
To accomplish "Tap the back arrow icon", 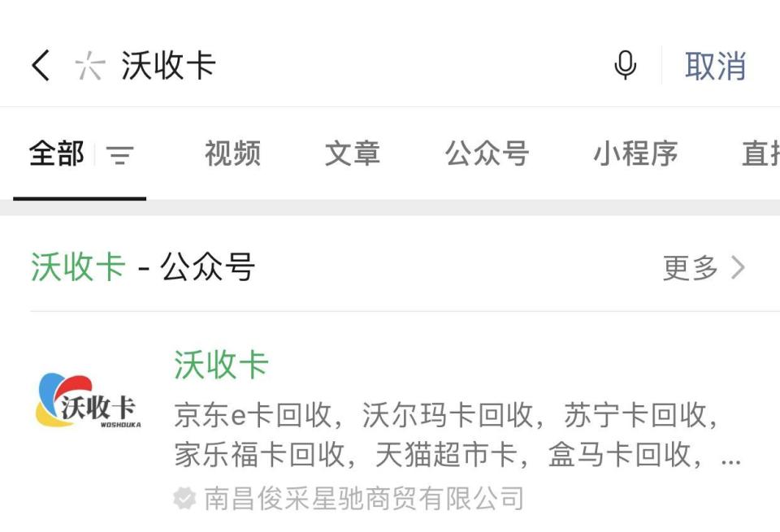I will pyautogui.click(x=41, y=65).
